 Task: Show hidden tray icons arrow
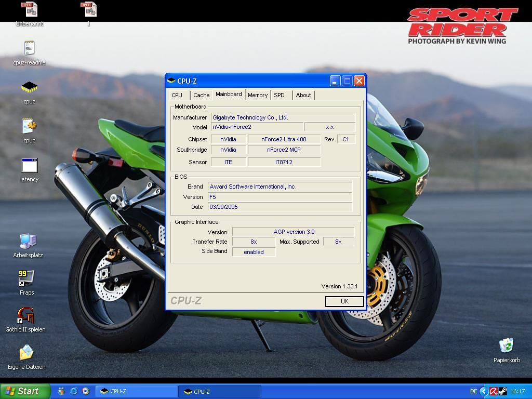[x=484, y=391]
